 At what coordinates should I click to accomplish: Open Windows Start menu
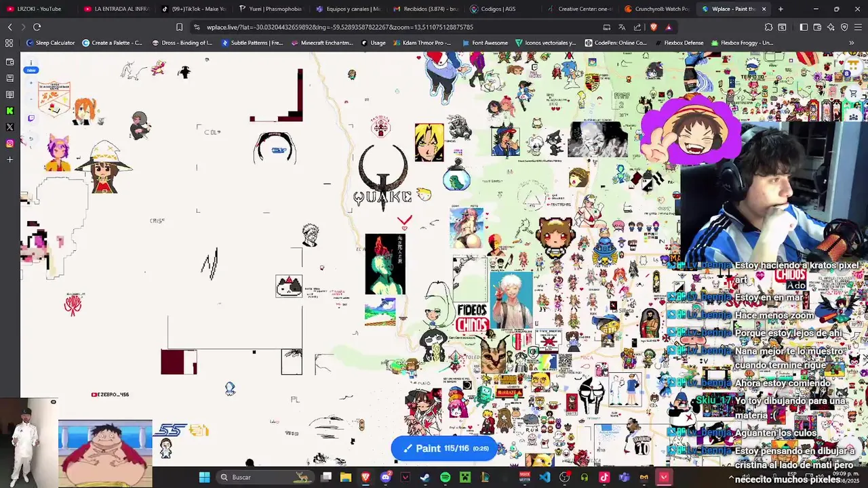pyautogui.click(x=204, y=477)
